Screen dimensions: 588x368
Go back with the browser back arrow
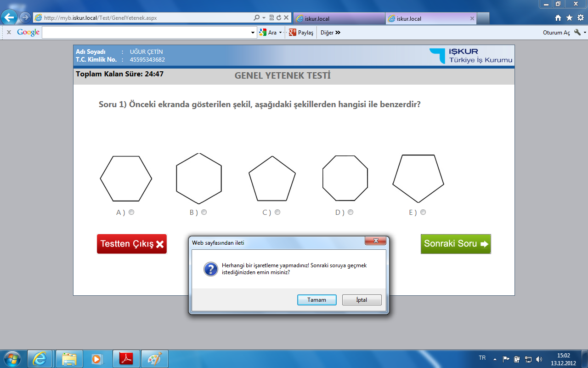tap(10, 18)
